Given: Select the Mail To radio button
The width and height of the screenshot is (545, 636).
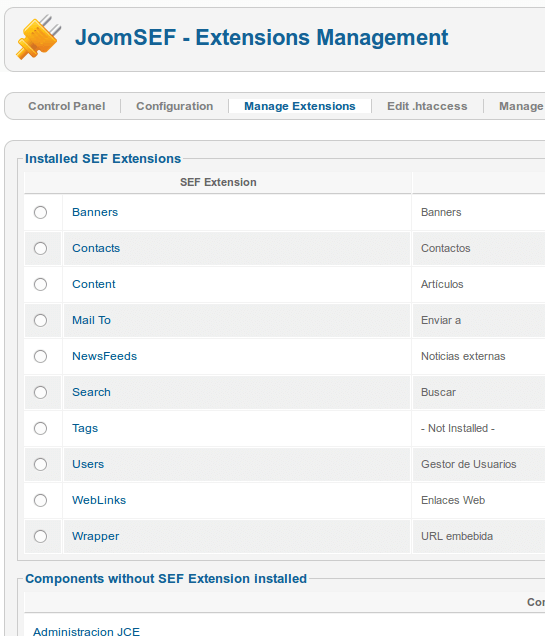Looking at the screenshot, I should (41, 320).
